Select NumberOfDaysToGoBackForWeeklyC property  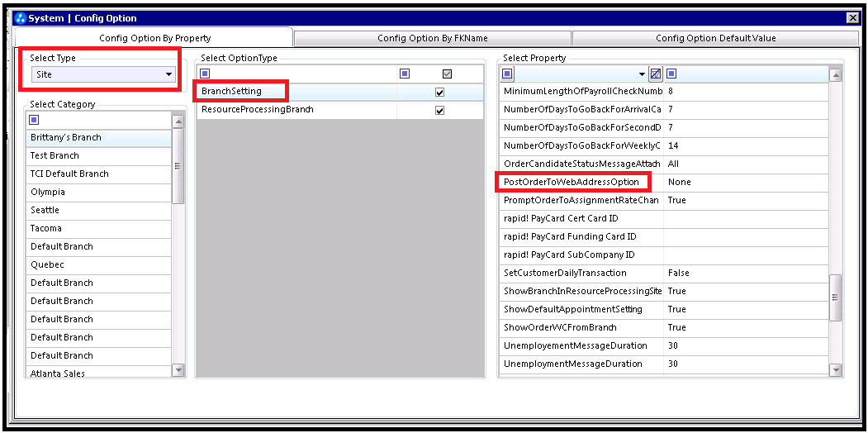point(581,146)
